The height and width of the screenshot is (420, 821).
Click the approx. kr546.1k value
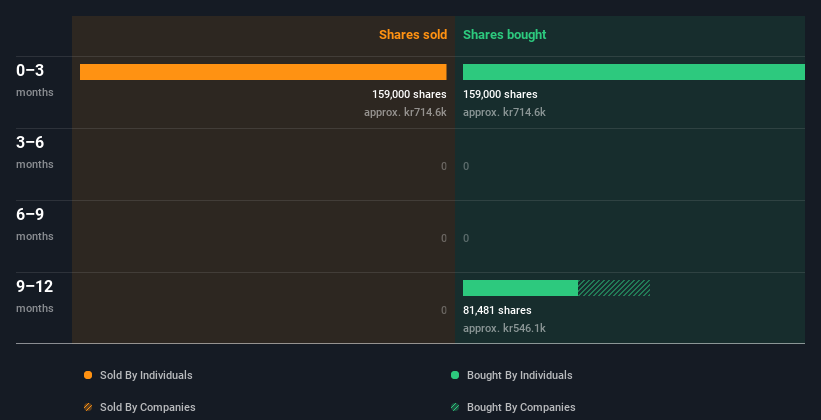504,328
